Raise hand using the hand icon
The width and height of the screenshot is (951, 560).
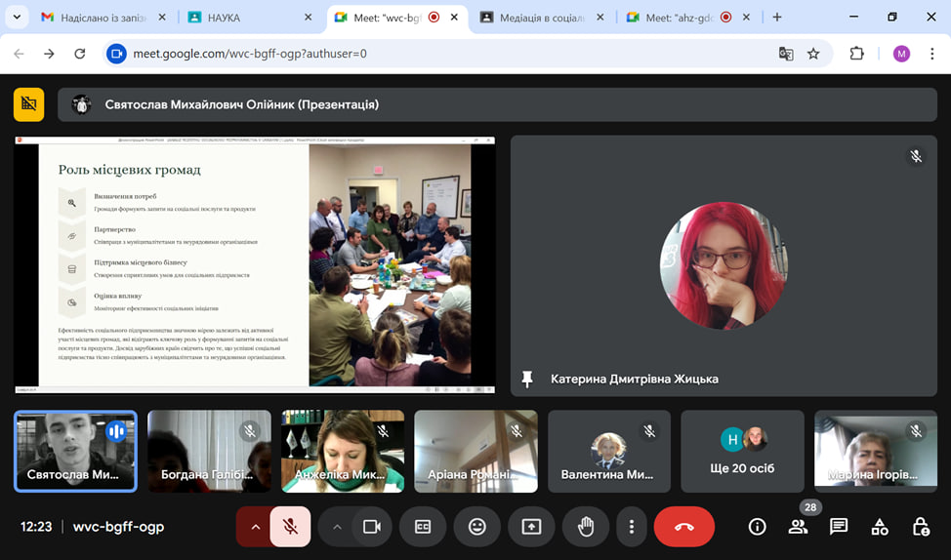click(586, 527)
